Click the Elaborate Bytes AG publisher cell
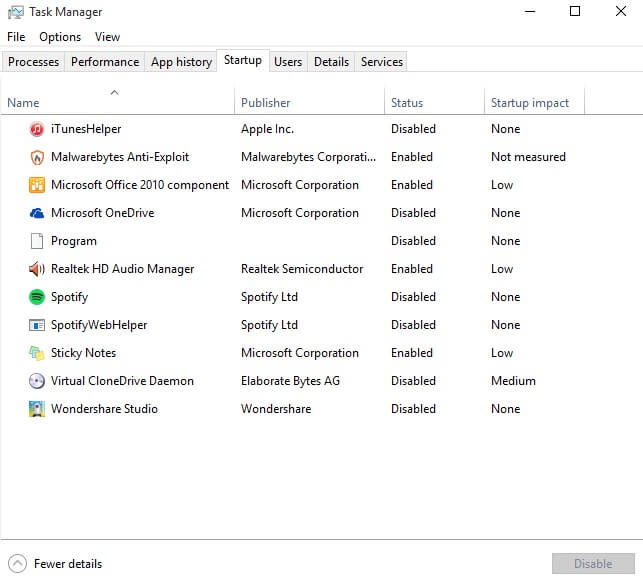The image size is (643, 585). 290,381
